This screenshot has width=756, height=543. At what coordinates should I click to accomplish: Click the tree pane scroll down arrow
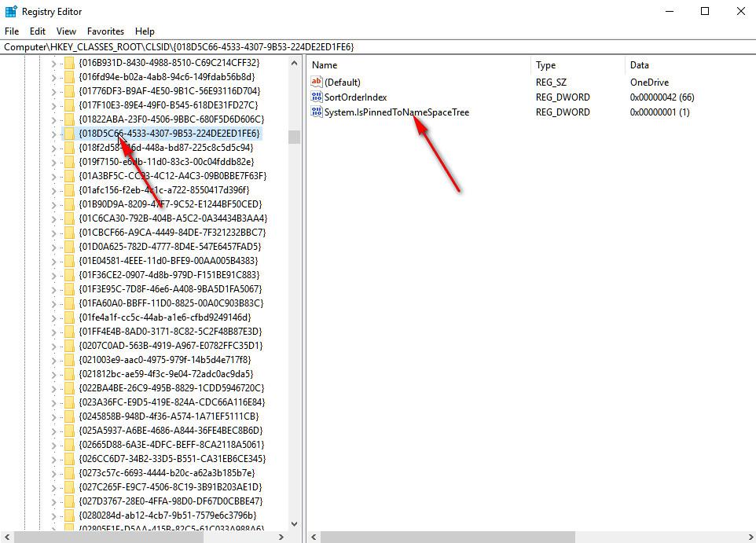294,524
